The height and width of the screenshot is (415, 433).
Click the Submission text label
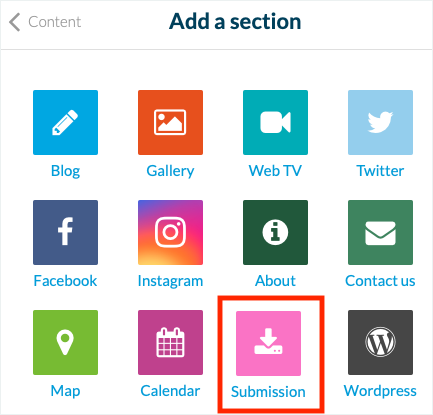[268, 392]
